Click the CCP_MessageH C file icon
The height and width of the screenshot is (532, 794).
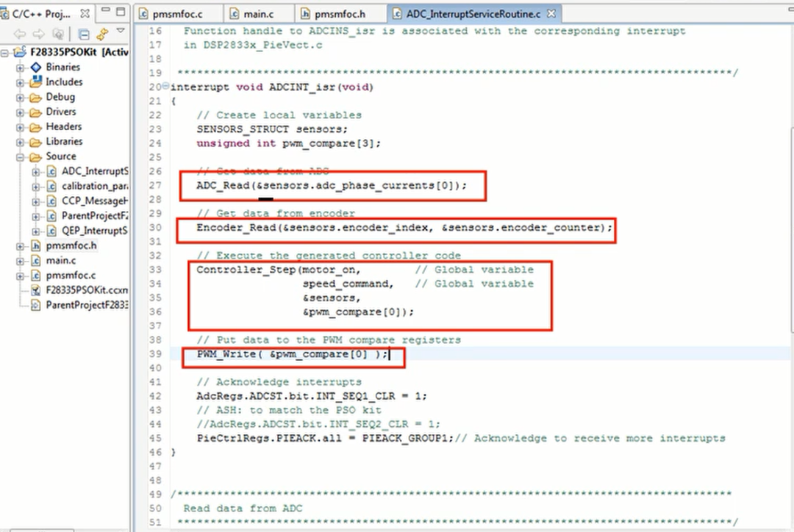51,201
